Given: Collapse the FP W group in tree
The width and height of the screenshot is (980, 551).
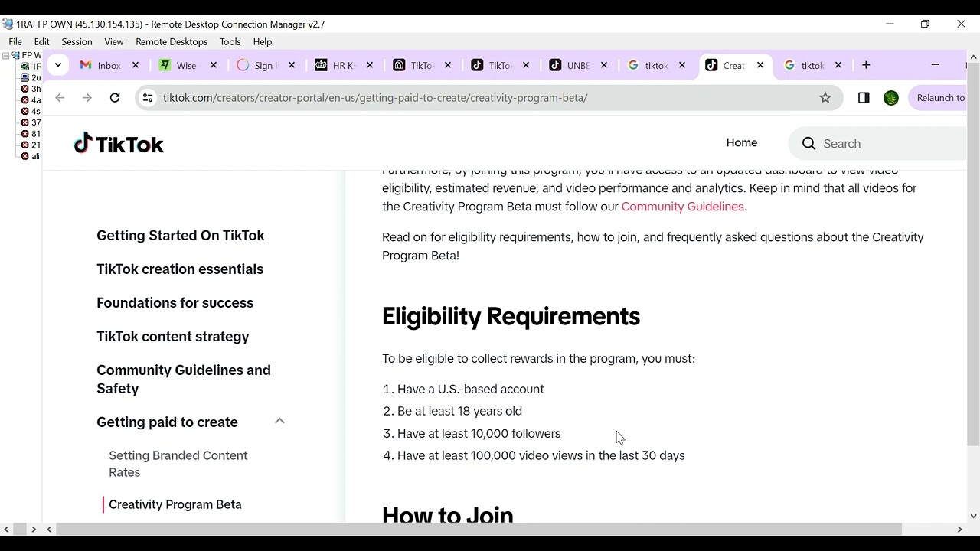Looking at the screenshot, I should pyautogui.click(x=6, y=55).
